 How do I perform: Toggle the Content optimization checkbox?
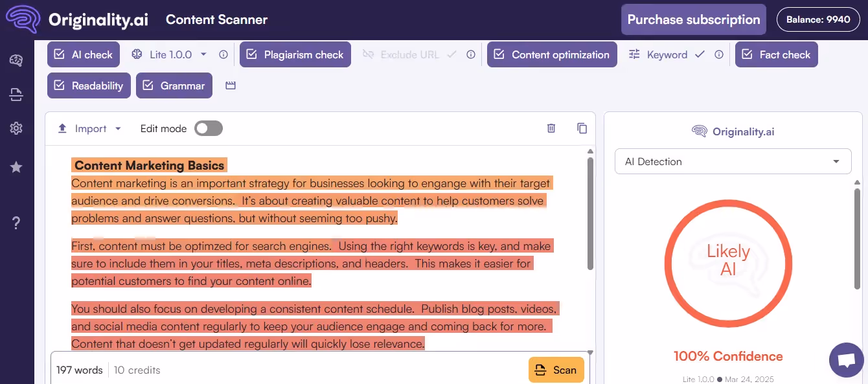499,55
